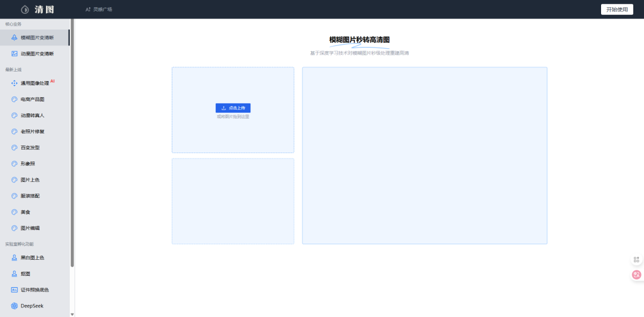The height and width of the screenshot is (317, 644).
Task: Click the 清图 brand name text
Action: (x=44, y=10)
